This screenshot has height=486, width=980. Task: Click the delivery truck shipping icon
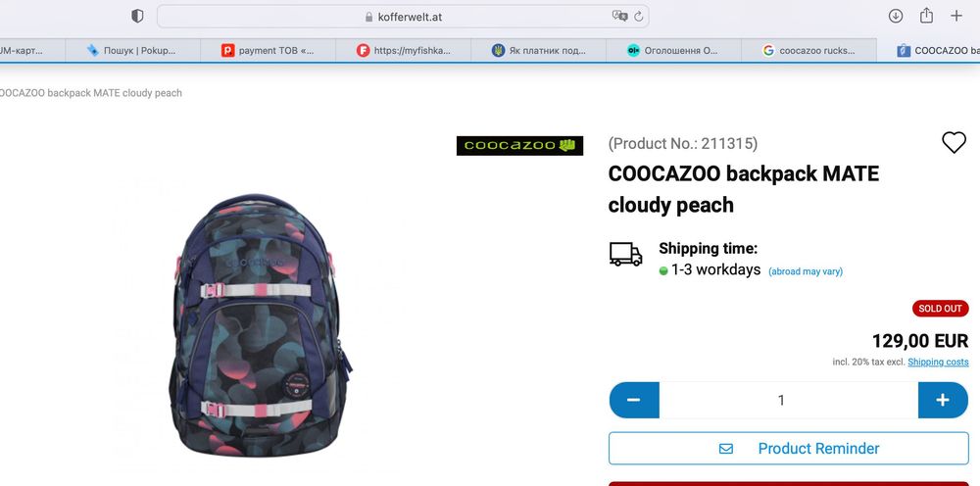pyautogui.click(x=625, y=254)
